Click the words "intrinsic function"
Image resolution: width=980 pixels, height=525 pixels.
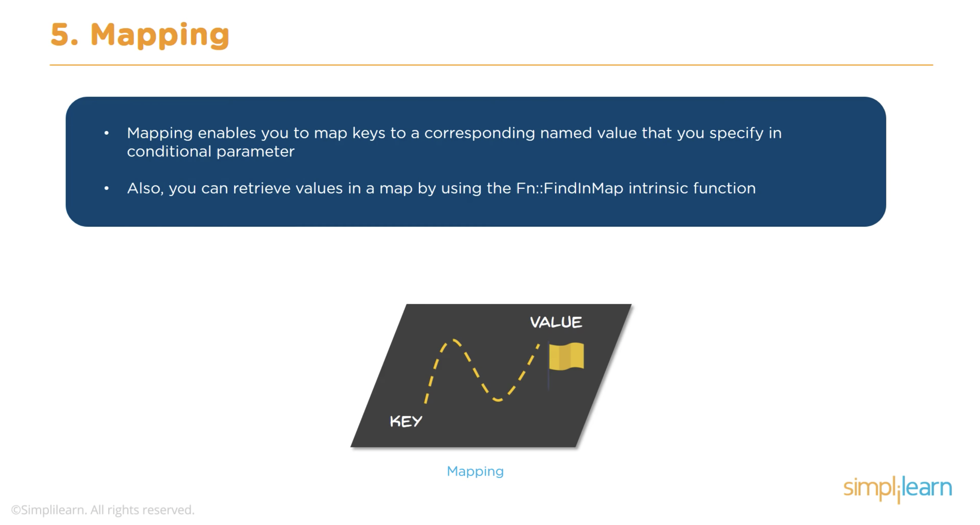[692, 188]
